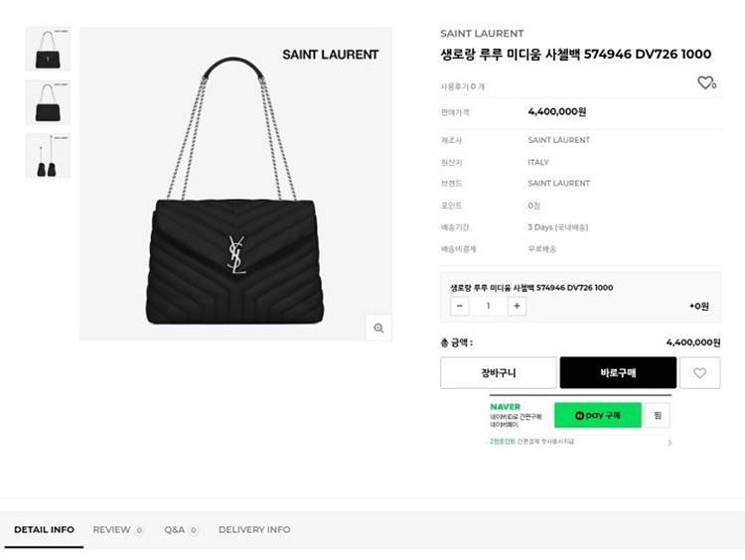Open the Q&A tab

[x=181, y=529]
